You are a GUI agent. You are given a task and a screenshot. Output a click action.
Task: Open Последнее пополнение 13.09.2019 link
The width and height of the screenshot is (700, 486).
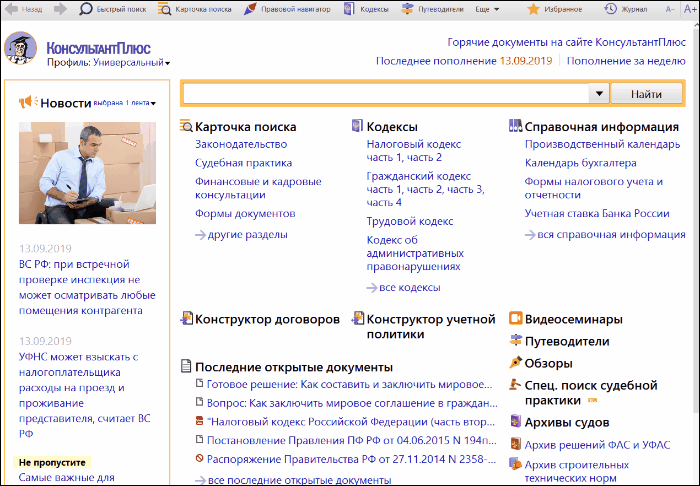pyautogui.click(x=464, y=61)
